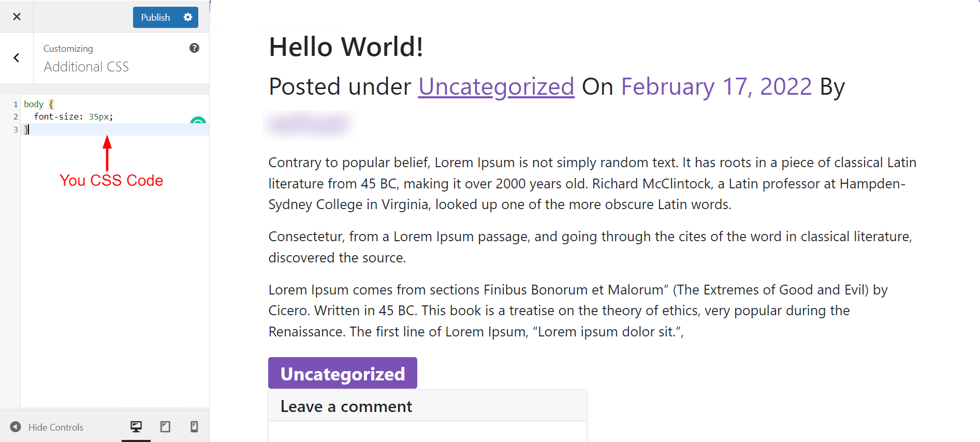This screenshot has width=980, height=442.
Task: Open the February 17, 2022 date link
Action: point(716,86)
